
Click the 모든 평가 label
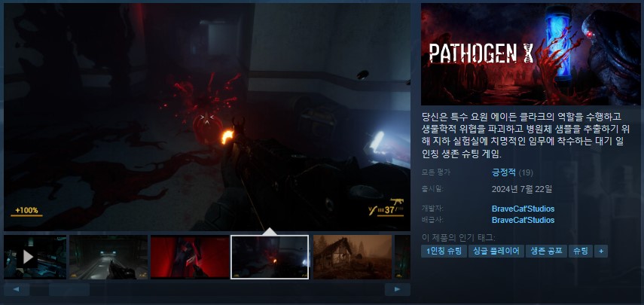click(x=436, y=172)
